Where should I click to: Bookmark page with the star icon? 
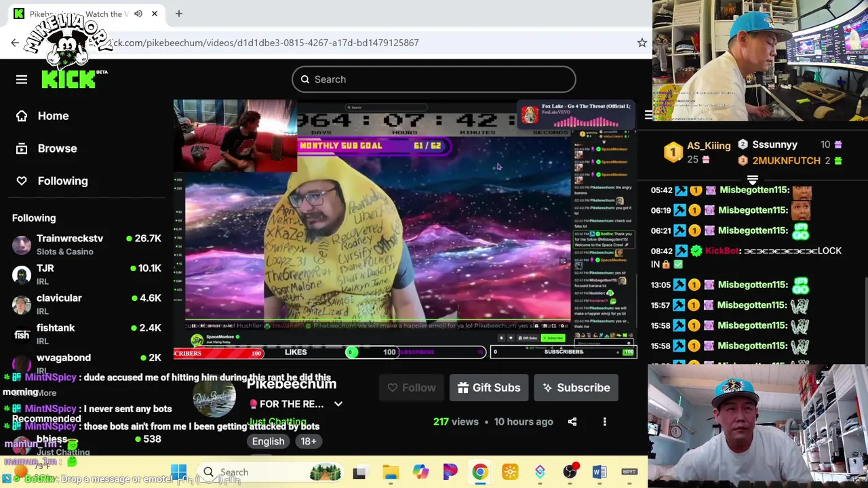(642, 43)
